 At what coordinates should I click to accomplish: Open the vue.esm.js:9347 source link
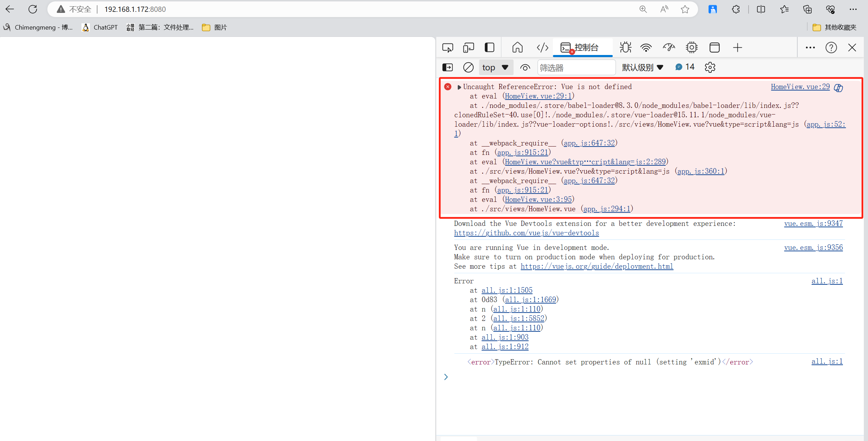[813, 223]
